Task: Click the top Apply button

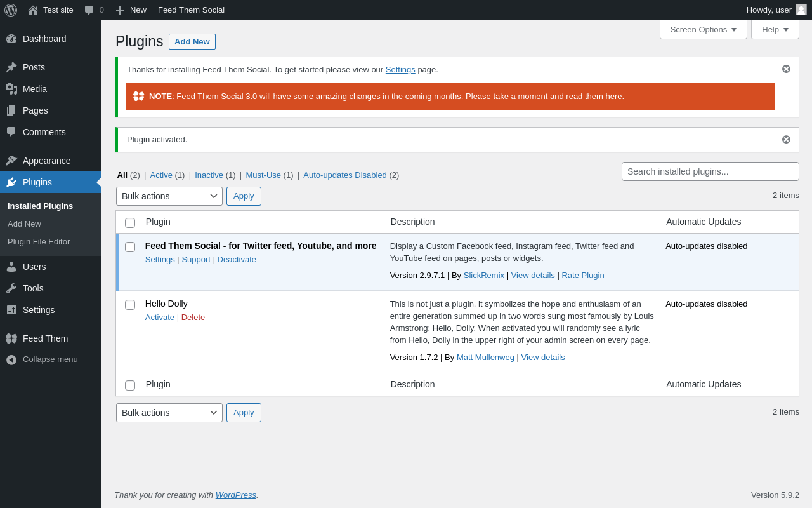Action: click(x=244, y=196)
